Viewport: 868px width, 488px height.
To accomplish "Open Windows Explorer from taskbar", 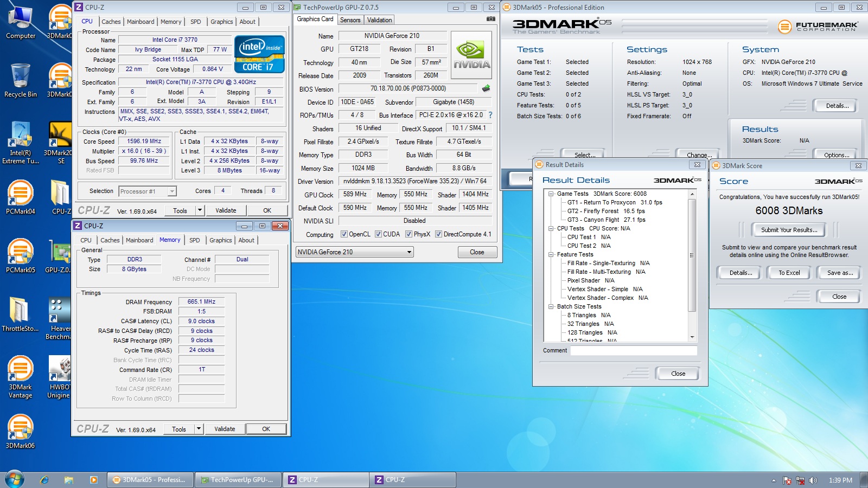I will coord(69,480).
